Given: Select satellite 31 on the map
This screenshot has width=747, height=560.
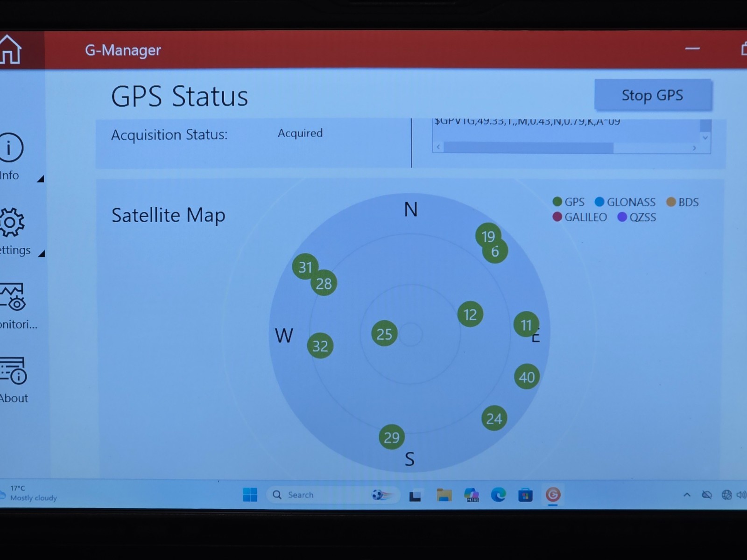Looking at the screenshot, I should pos(305,267).
